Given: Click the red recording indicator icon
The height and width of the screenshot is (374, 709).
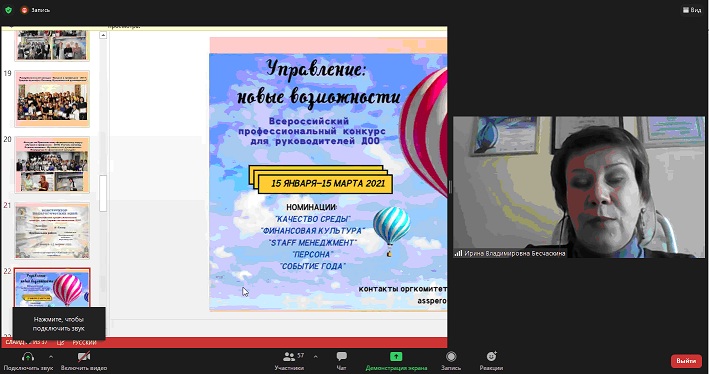Looking at the screenshot, I should pyautogui.click(x=24, y=10).
